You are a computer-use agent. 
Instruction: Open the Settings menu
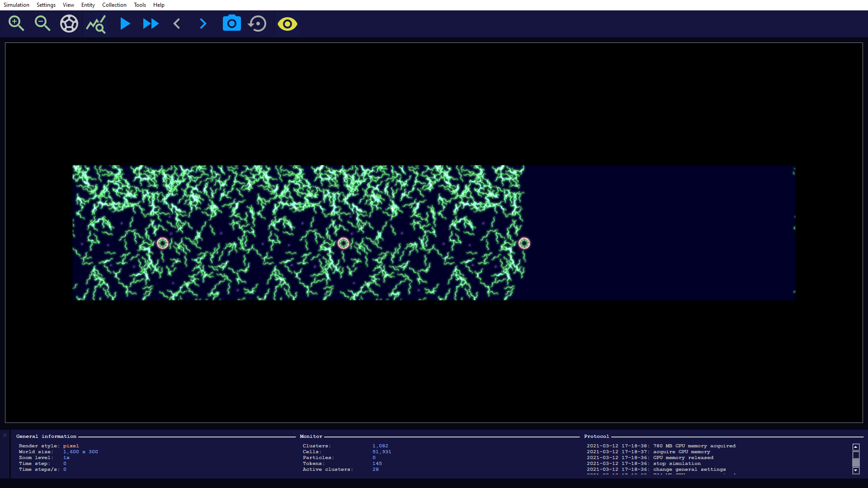pos(46,5)
